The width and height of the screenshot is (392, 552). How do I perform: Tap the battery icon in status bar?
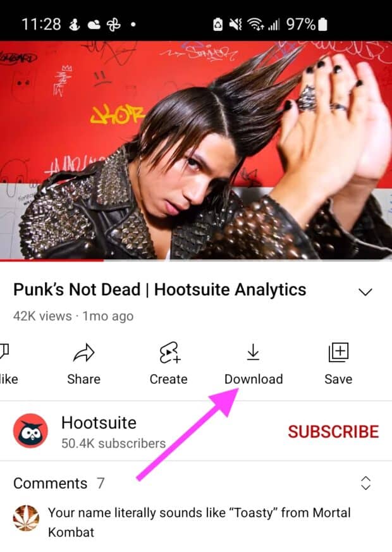322,25
